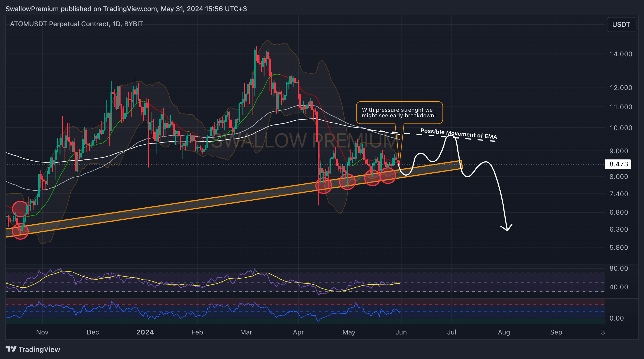Click the 7.400 price axis label
This screenshot has width=644, height=359.
(619, 194)
